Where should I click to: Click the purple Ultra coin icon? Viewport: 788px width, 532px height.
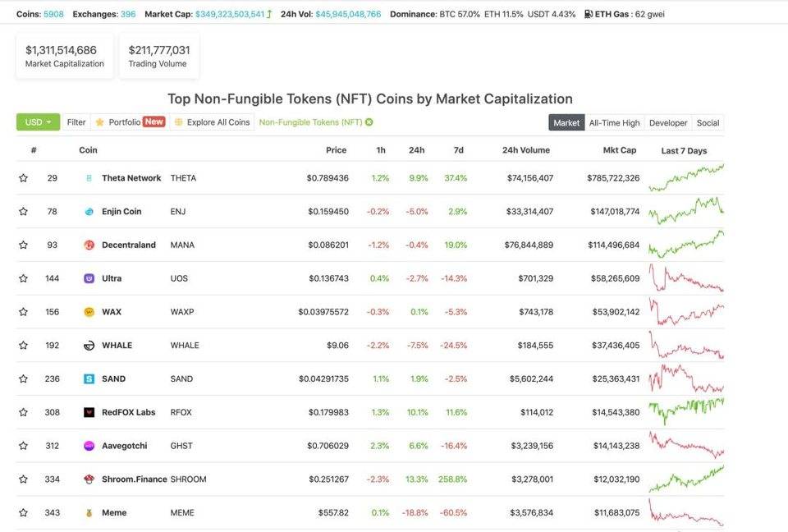(x=89, y=278)
